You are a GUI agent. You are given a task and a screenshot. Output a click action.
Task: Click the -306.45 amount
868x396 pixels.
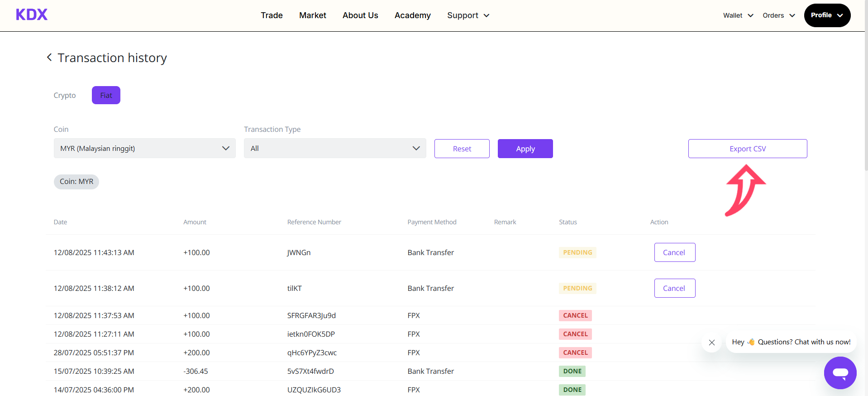(196, 371)
